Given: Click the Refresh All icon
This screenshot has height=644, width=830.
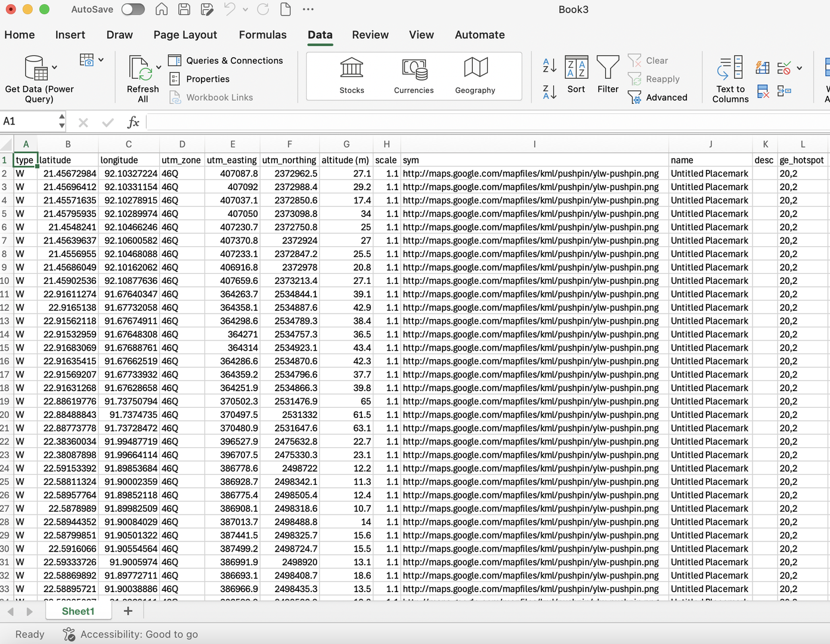Looking at the screenshot, I should pos(141,67).
